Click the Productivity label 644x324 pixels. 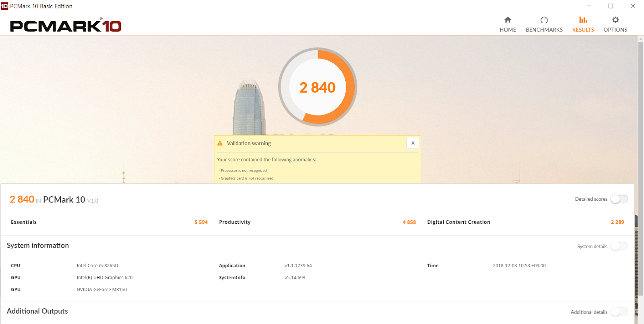235,222
